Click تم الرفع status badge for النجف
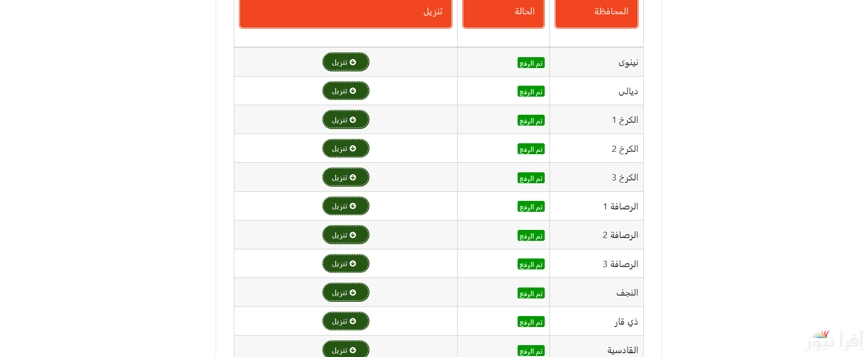The height and width of the screenshot is (357, 868). click(x=531, y=293)
